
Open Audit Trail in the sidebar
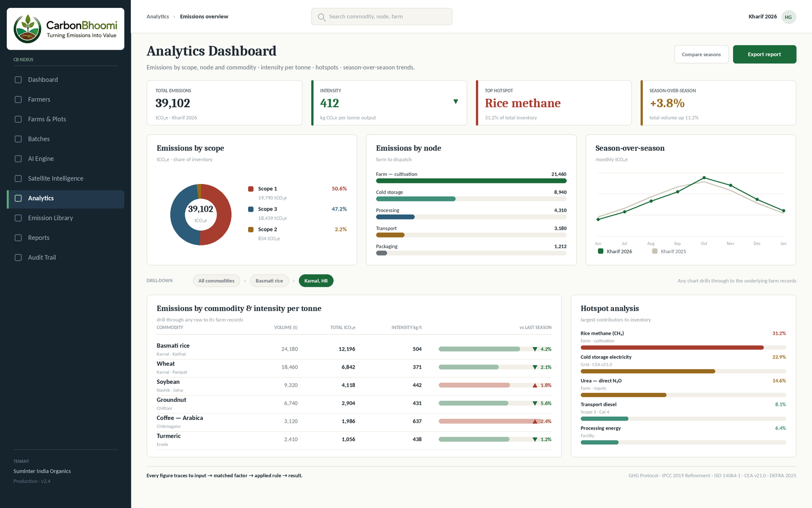coord(65,257)
